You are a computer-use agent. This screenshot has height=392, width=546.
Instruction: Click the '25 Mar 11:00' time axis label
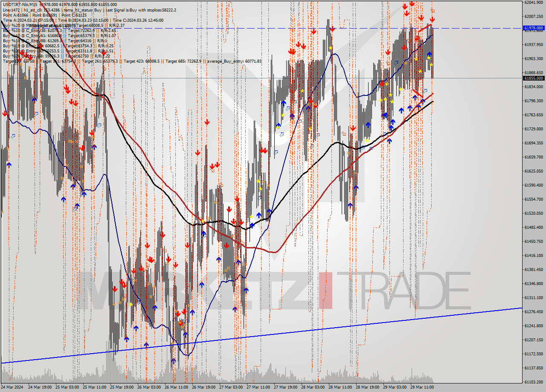tap(94, 387)
